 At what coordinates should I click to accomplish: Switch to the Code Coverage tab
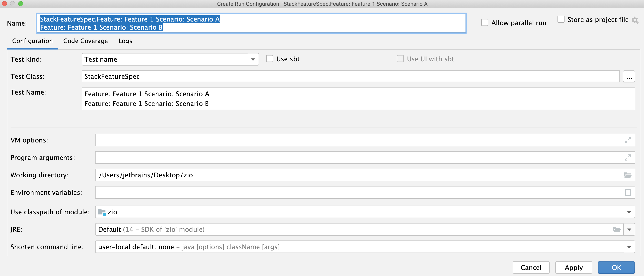point(85,41)
